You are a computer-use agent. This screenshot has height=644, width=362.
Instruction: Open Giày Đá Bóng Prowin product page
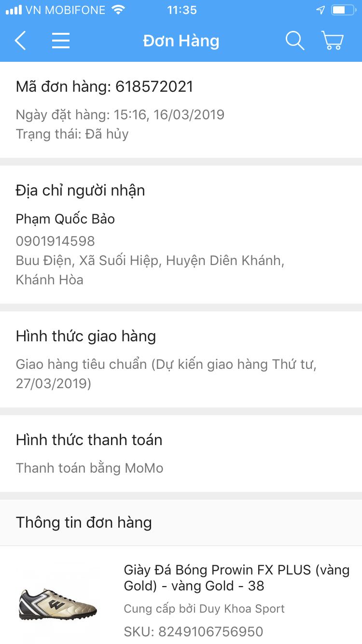[x=237, y=577]
